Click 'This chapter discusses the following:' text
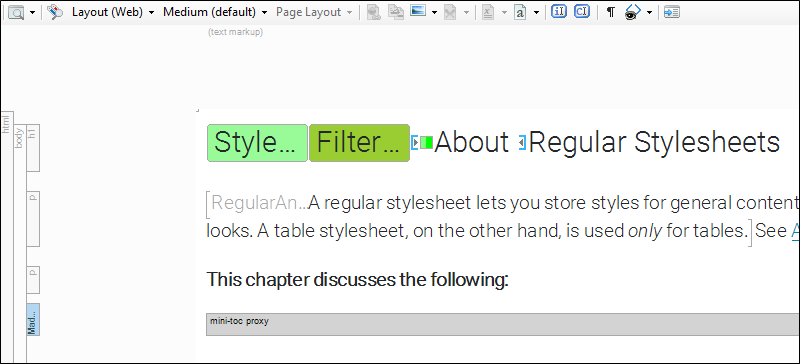This screenshot has width=800, height=364. [358, 280]
